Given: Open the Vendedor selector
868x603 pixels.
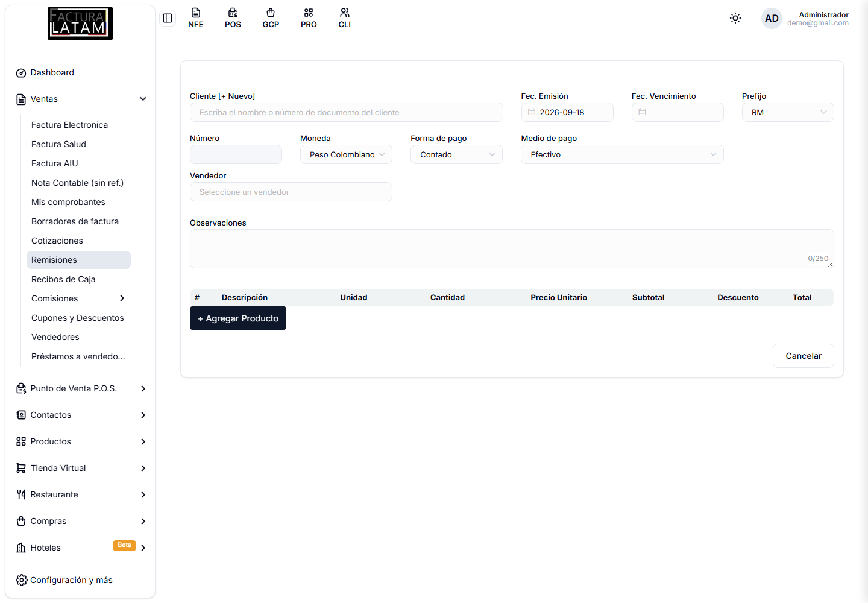Looking at the screenshot, I should [x=291, y=192].
